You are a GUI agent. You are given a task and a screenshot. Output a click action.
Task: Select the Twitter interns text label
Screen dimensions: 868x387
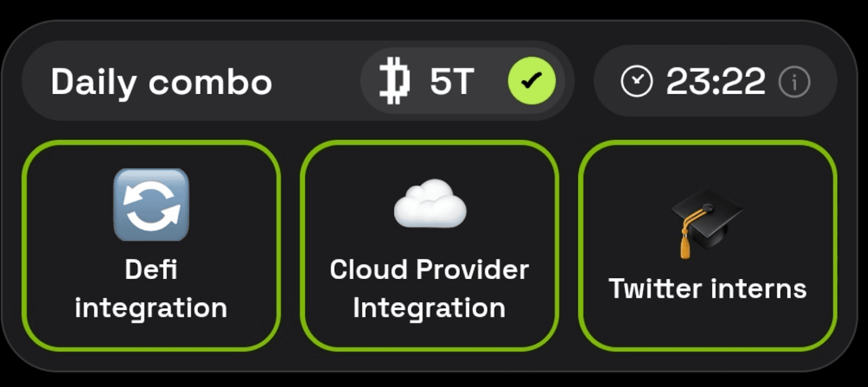point(707,288)
